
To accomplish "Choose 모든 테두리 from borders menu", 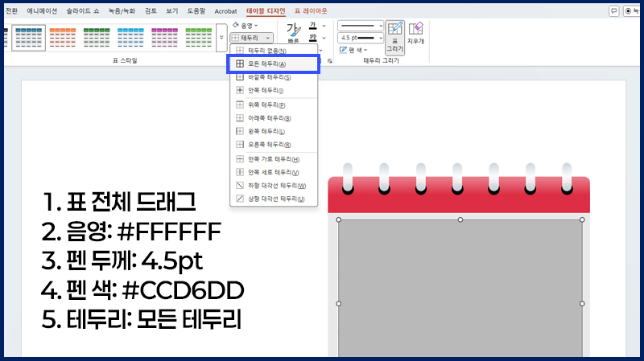I will (x=274, y=64).
